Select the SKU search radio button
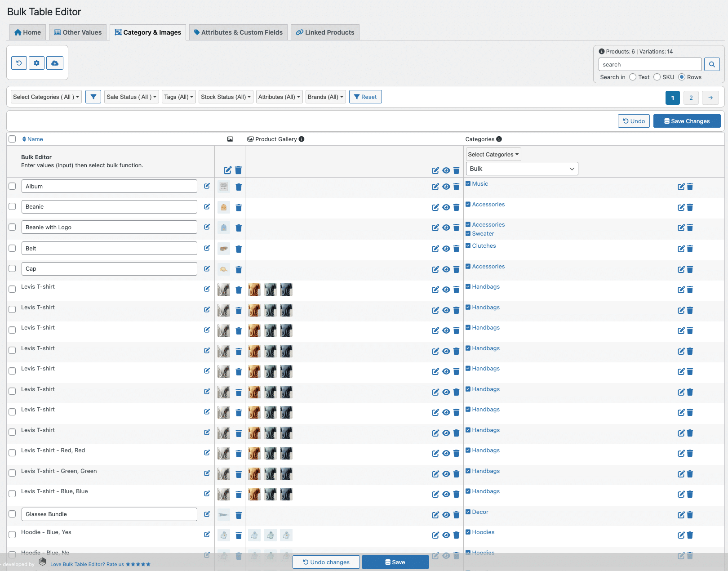The height and width of the screenshot is (571, 728). point(657,77)
